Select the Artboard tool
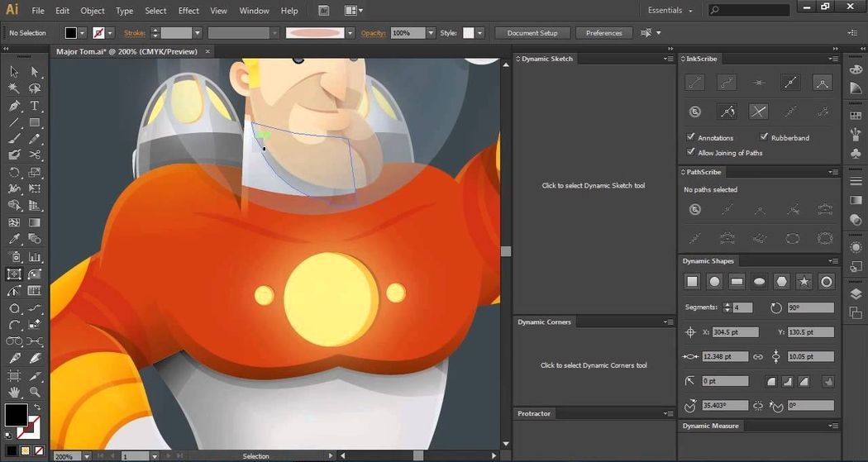The width and height of the screenshot is (868, 462). pos(14,376)
